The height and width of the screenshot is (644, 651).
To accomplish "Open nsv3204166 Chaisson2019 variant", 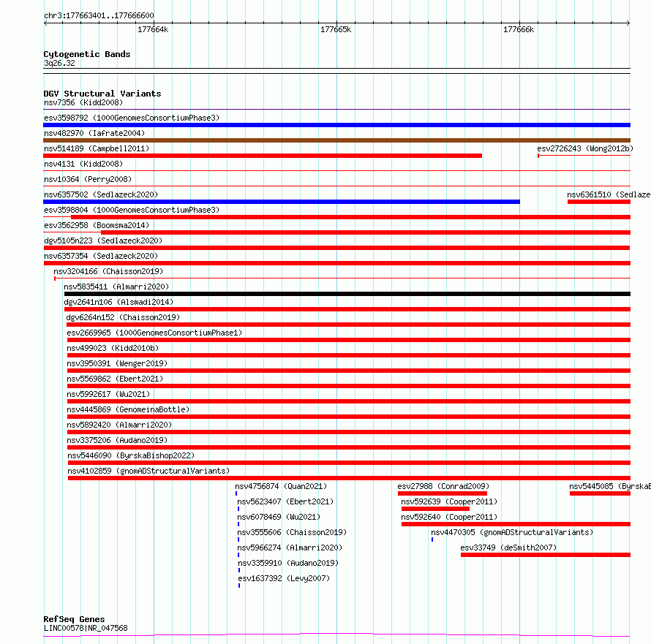I will tap(108, 271).
